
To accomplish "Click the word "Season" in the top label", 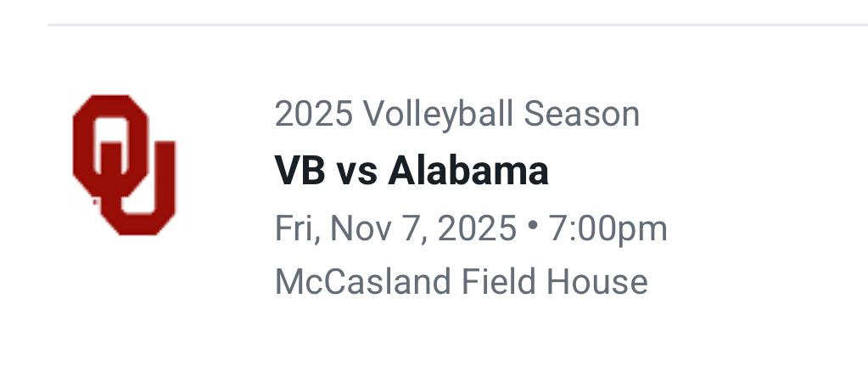I will tap(581, 114).
